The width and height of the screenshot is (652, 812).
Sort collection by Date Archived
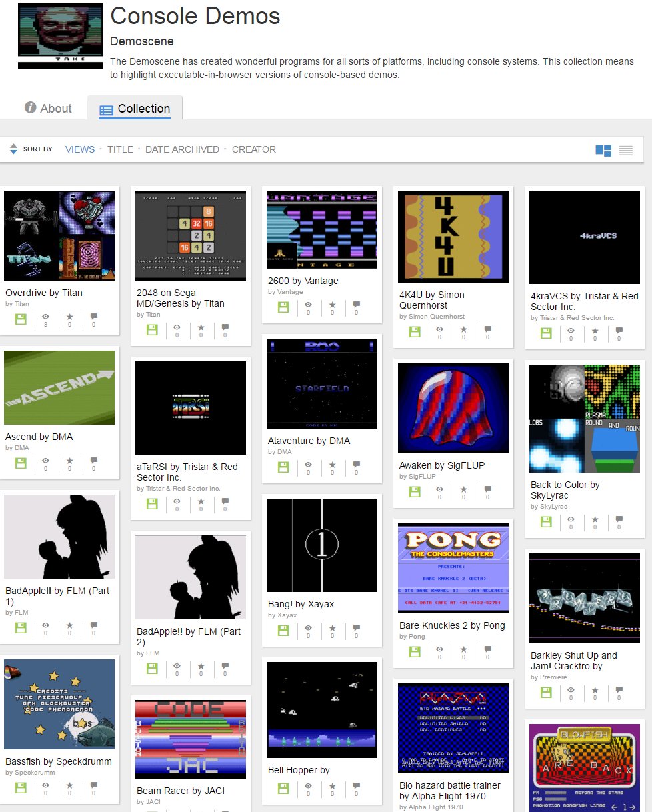[x=182, y=149]
